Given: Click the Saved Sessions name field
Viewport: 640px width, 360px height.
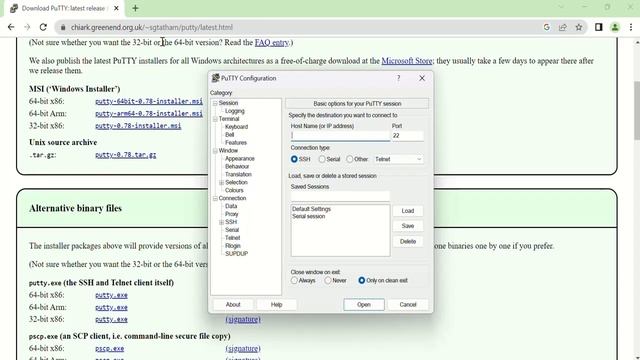Looking at the screenshot, I should [340, 196].
